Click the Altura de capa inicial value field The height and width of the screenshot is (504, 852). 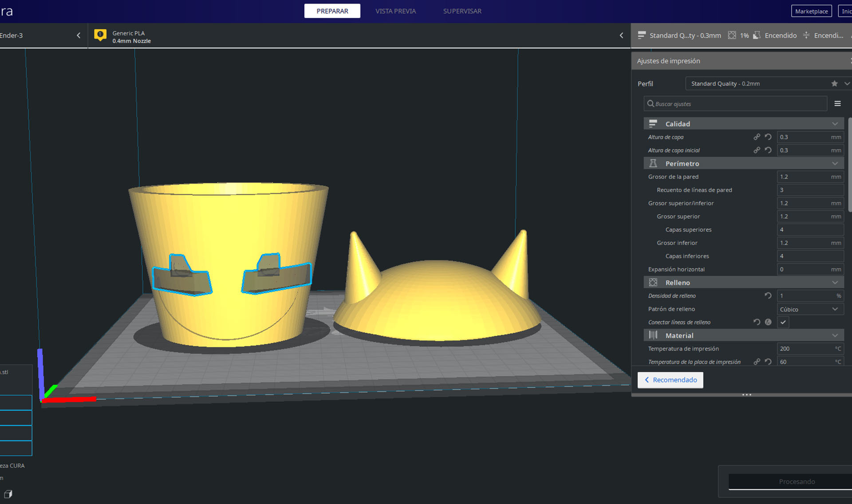click(x=810, y=150)
